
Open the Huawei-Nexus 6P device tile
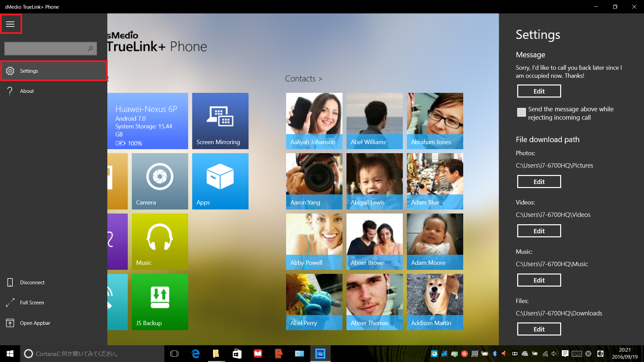[148, 121]
